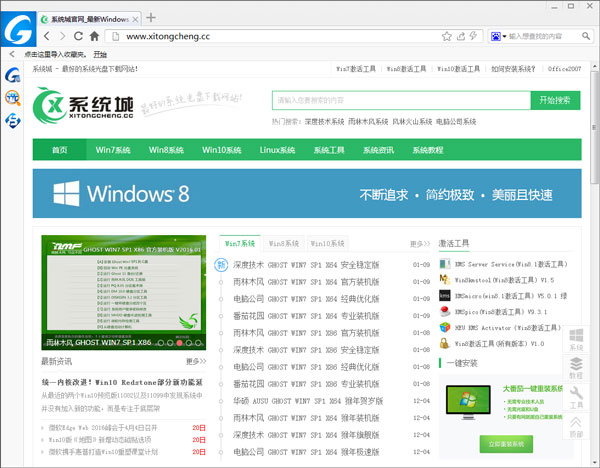The width and height of the screenshot is (600, 468).
Task: Open 番茄花园 GHOST WIN7 SP1 X64 专业装机版
Action: (306, 316)
